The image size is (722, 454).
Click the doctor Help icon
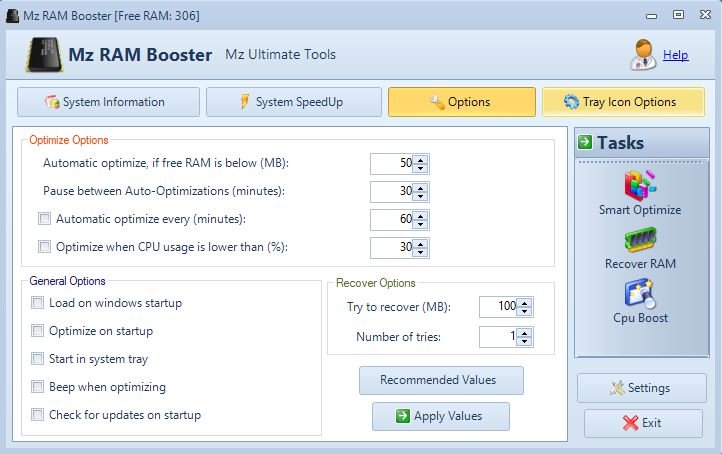[643, 55]
